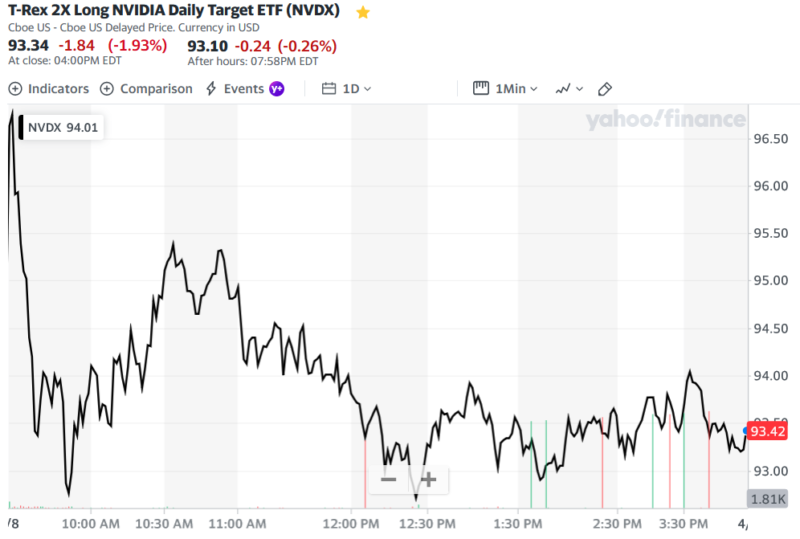This screenshot has width=800, height=539.
Task: Click the calendar date range icon
Action: click(x=329, y=89)
